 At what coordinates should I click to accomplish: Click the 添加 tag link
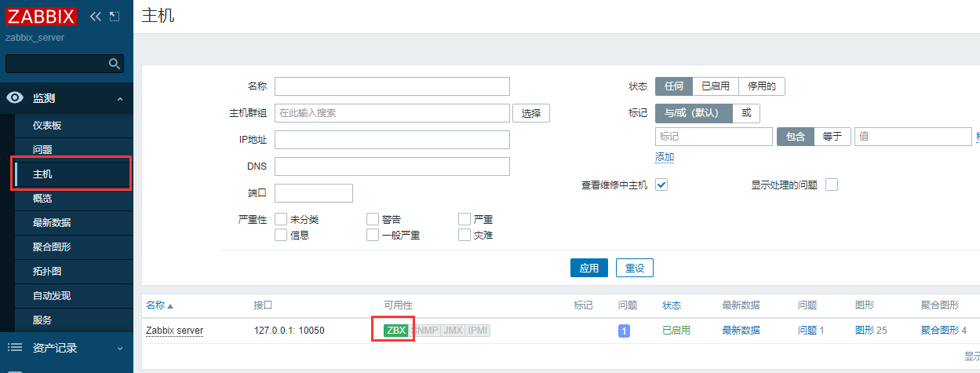pos(665,157)
